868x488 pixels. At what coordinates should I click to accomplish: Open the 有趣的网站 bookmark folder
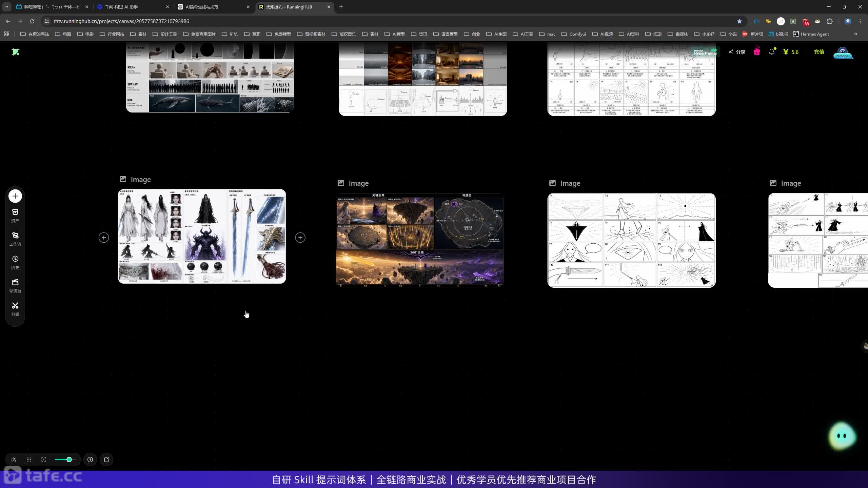point(35,34)
